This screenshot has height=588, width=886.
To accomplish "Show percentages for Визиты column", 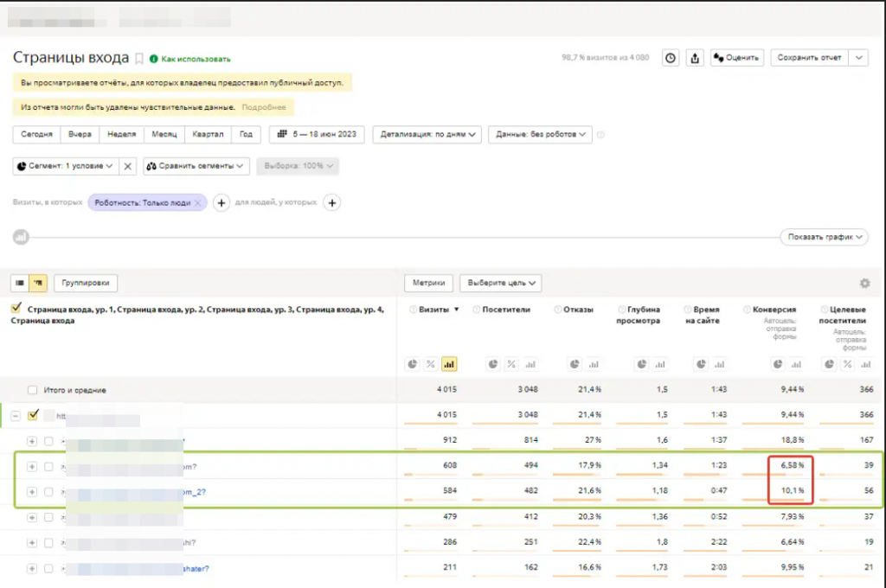I will point(431,364).
